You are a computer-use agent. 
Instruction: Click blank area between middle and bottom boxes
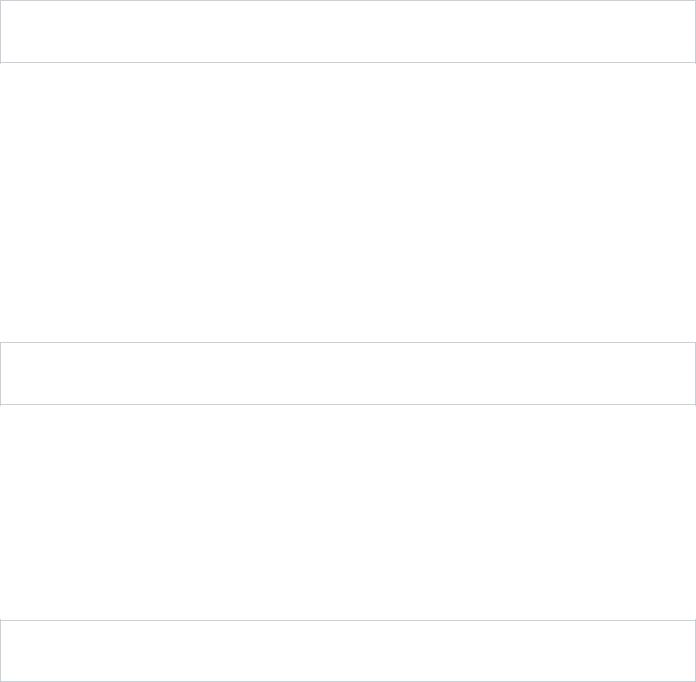[348, 512]
